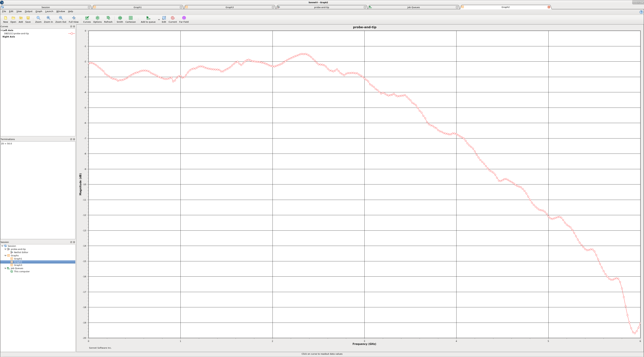
Task: Click the Curves toolbar icon
Action: 87,18
